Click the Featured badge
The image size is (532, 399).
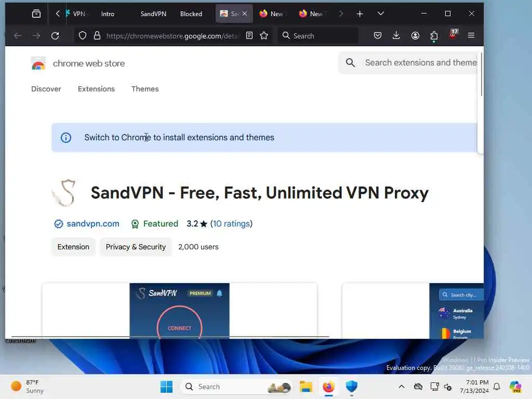155,223
